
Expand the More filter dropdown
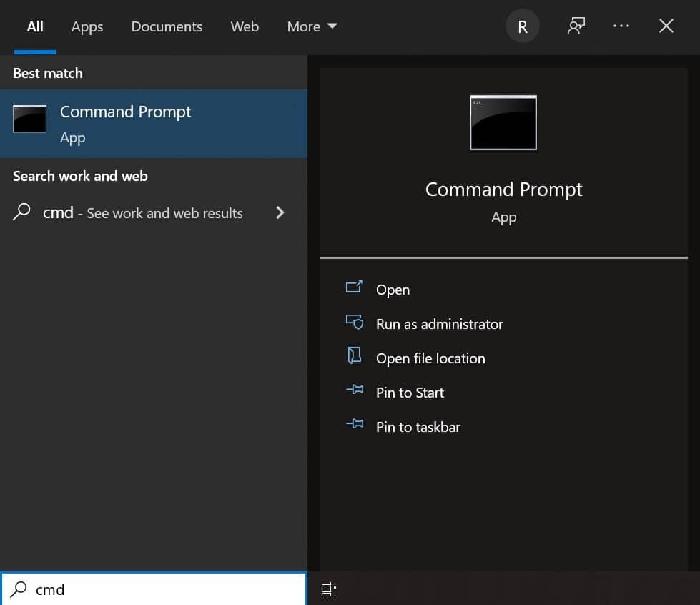coord(312,26)
